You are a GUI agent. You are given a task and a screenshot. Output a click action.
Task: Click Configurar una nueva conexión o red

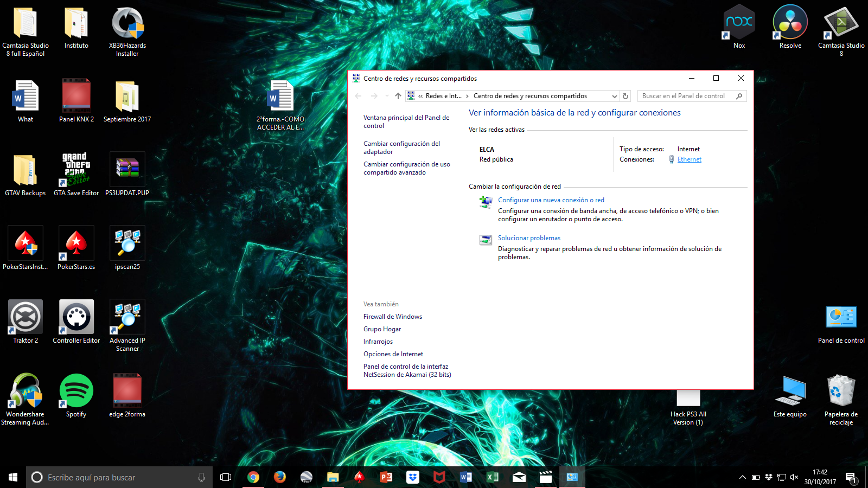point(551,200)
